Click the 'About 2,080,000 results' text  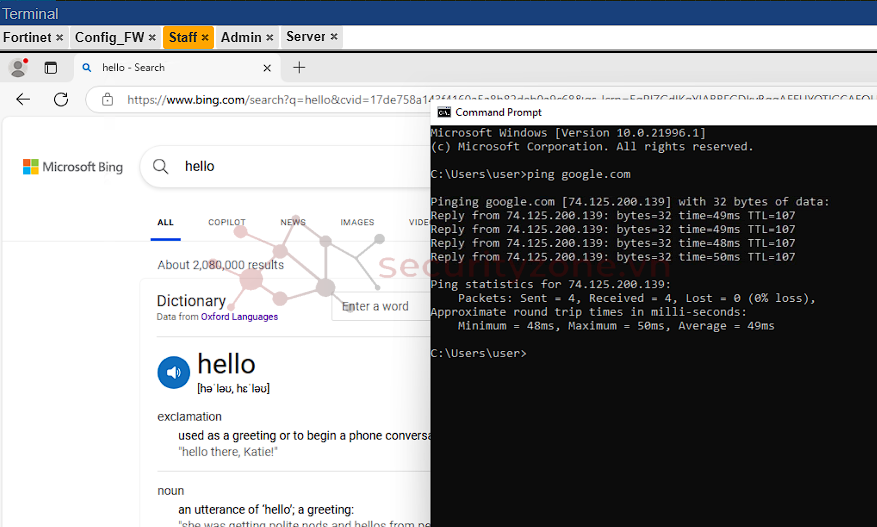tap(220, 265)
